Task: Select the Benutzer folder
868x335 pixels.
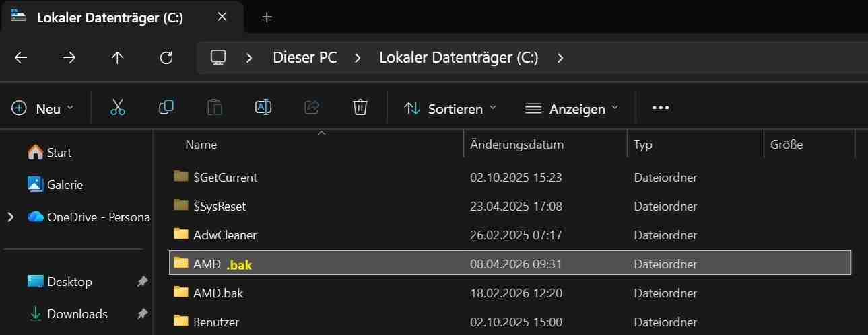Action: pyautogui.click(x=215, y=322)
